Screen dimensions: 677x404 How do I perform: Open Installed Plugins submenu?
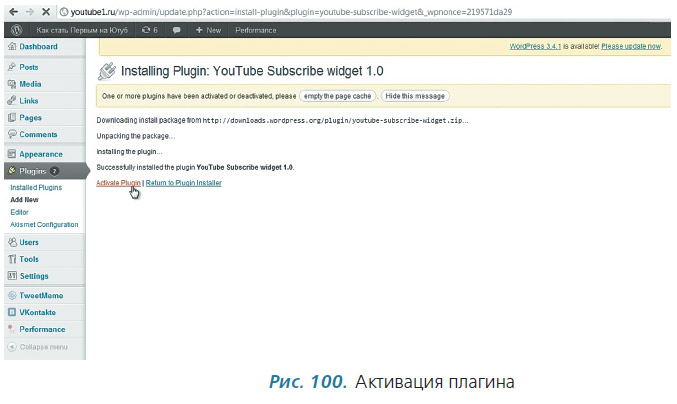pyautogui.click(x=36, y=187)
